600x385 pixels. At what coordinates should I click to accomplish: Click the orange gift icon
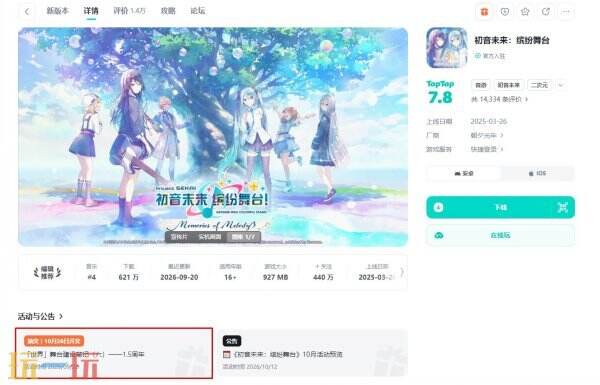click(x=484, y=11)
